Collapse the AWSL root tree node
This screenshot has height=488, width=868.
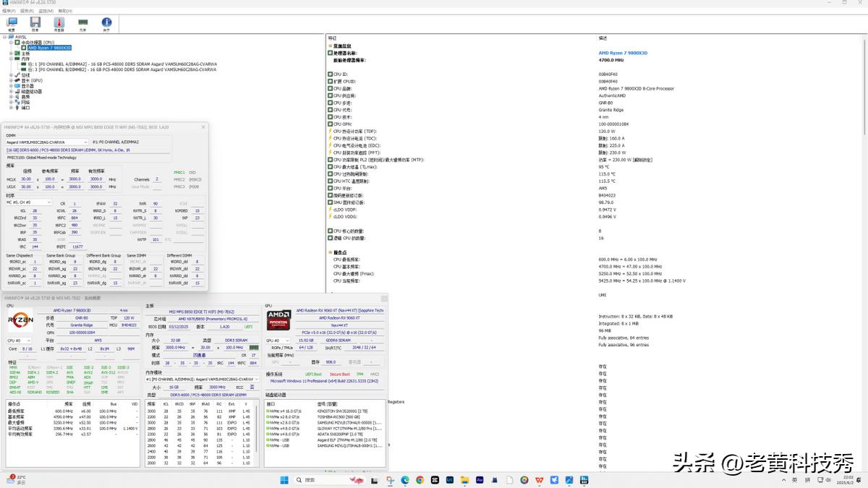[5, 37]
